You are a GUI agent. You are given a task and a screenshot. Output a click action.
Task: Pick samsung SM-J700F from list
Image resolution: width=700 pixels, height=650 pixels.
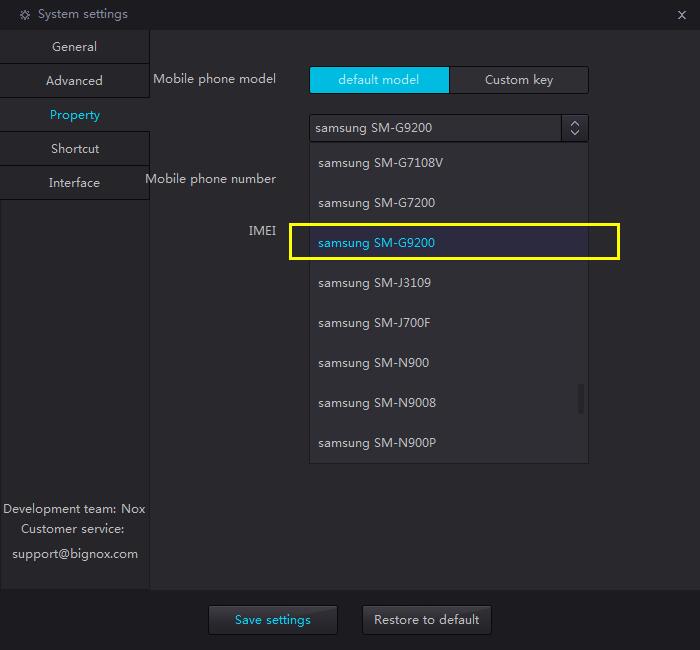click(x=449, y=323)
